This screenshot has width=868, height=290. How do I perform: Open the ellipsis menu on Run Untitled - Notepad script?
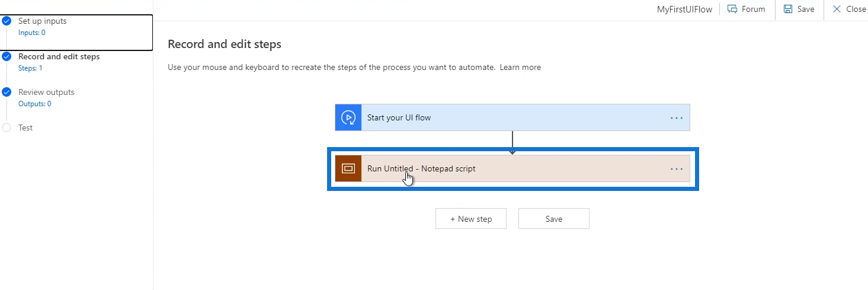[677, 169]
